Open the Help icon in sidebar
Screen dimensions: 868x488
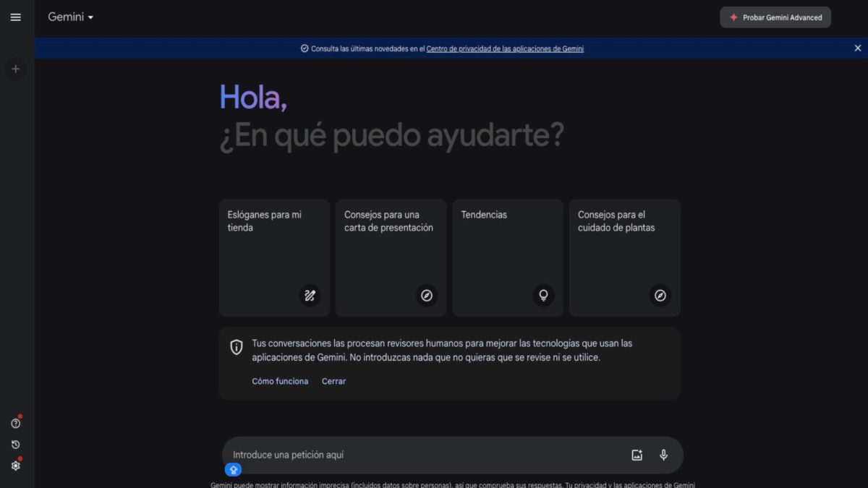pos(15,424)
